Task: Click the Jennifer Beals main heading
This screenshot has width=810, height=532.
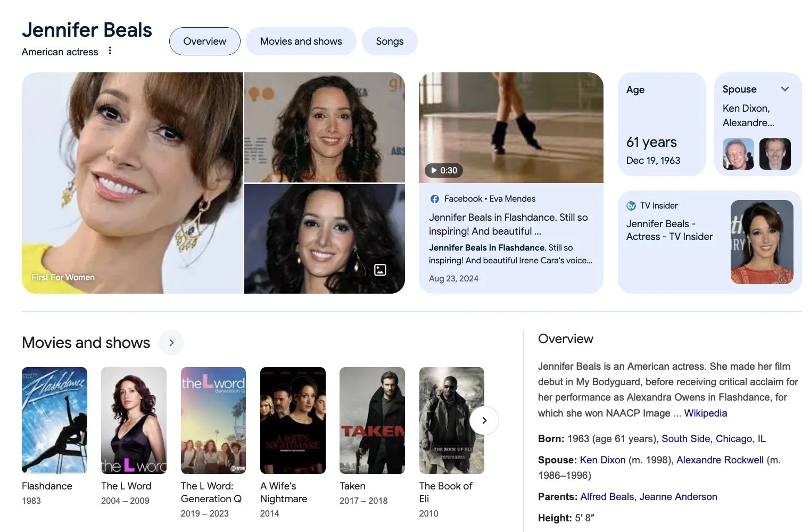Action: click(87, 30)
